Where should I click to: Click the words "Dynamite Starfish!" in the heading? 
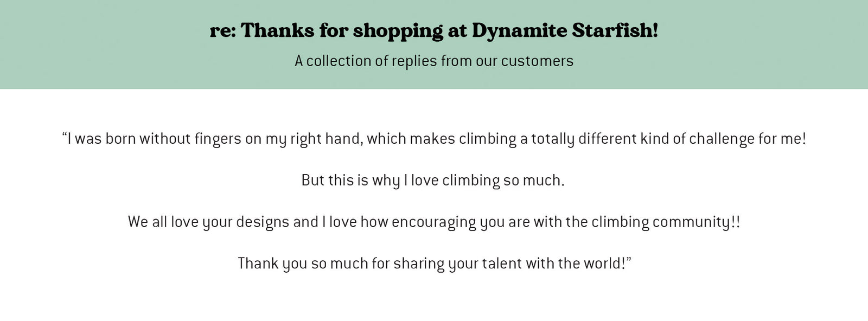[565, 30]
